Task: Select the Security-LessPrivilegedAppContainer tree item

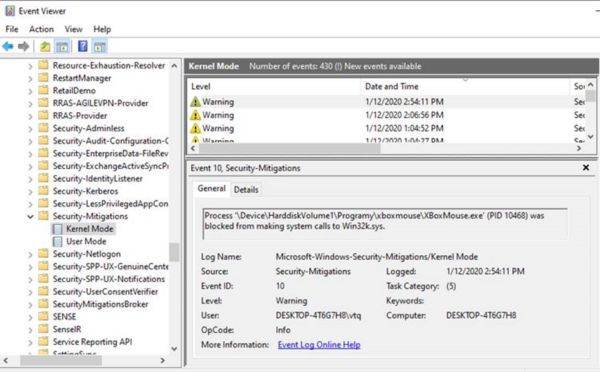Action: (110, 204)
